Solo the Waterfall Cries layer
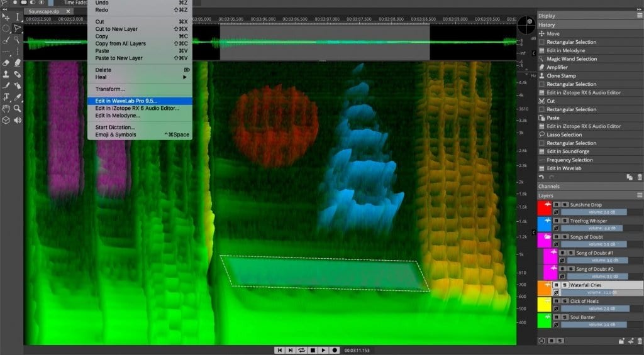This screenshot has width=644, height=355. [565, 285]
